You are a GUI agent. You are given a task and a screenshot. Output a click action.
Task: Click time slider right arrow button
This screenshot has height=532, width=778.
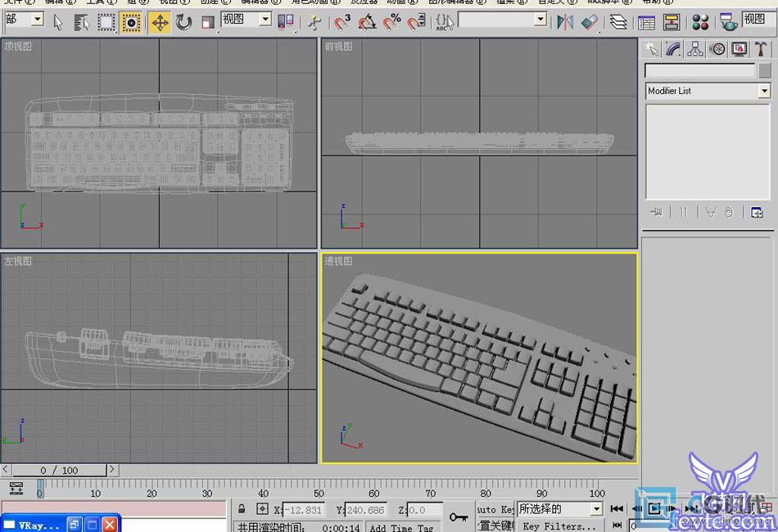[113, 469]
